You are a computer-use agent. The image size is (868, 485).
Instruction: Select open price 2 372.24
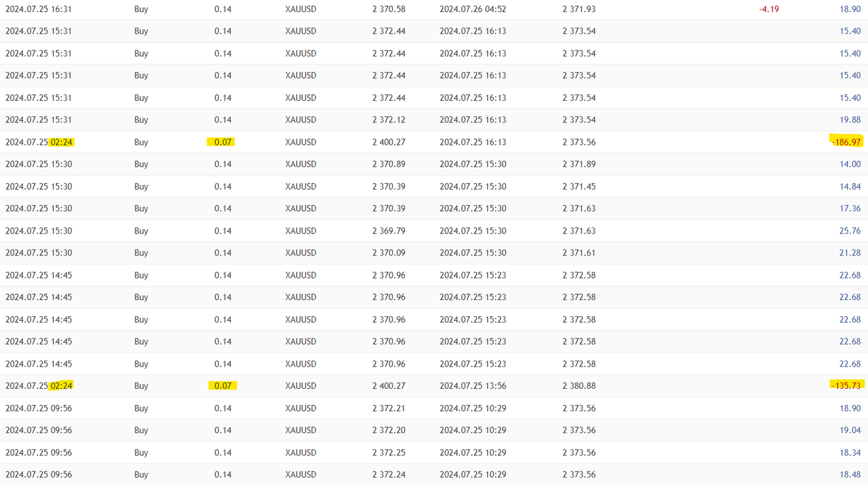coord(389,474)
